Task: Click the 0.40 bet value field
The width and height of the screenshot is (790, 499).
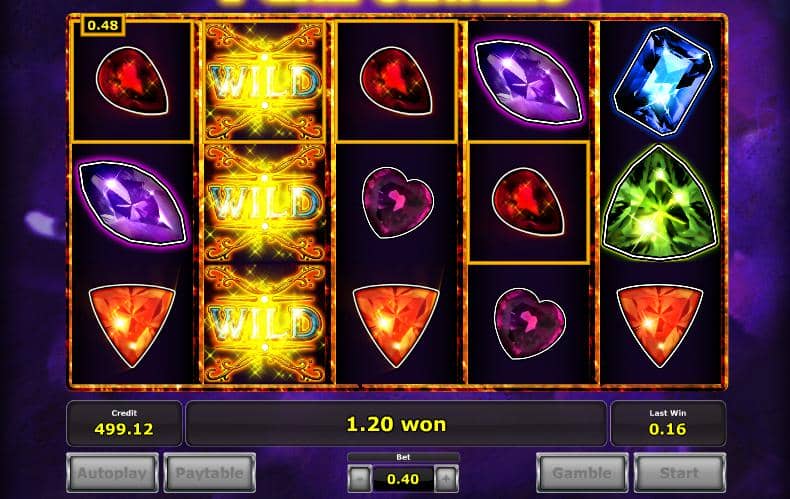Action: click(x=403, y=479)
